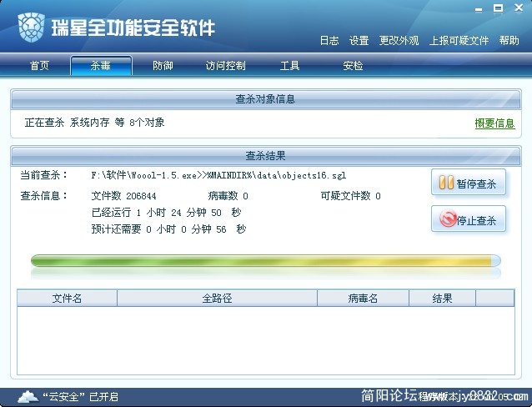This screenshot has height=407, width=532.
Task: Click the 正在查杀 系统内存 status text
Action: (x=95, y=123)
